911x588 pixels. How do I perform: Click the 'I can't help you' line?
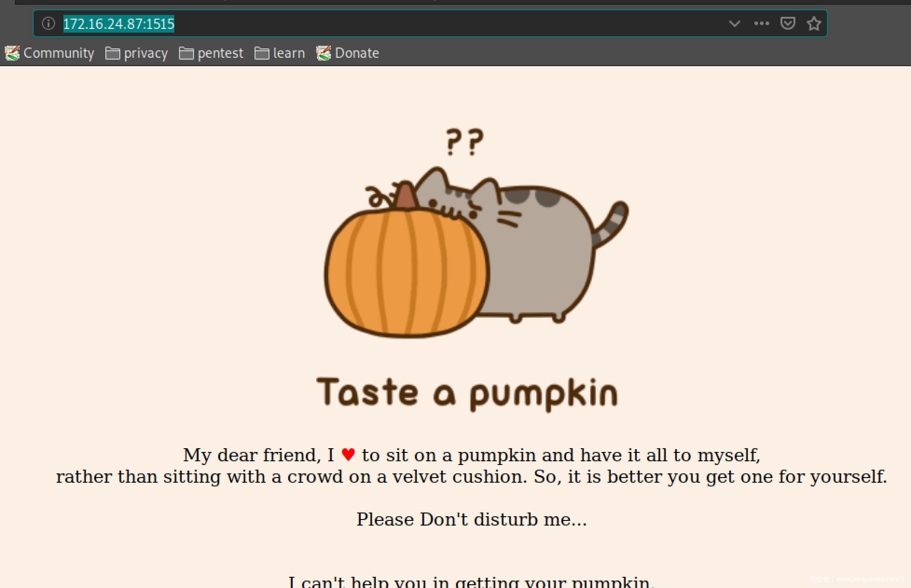tap(471, 581)
